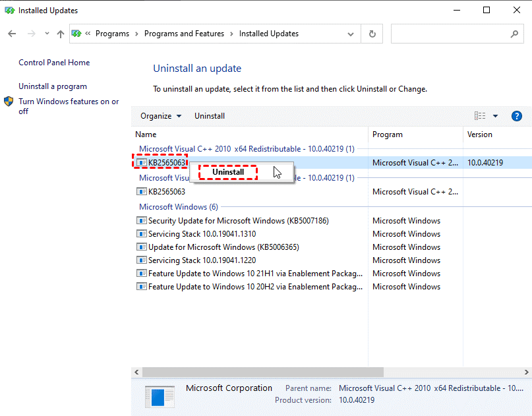Viewport: 532px width, 416px height.
Task: Open the Organize dropdown menu
Action: (x=161, y=116)
